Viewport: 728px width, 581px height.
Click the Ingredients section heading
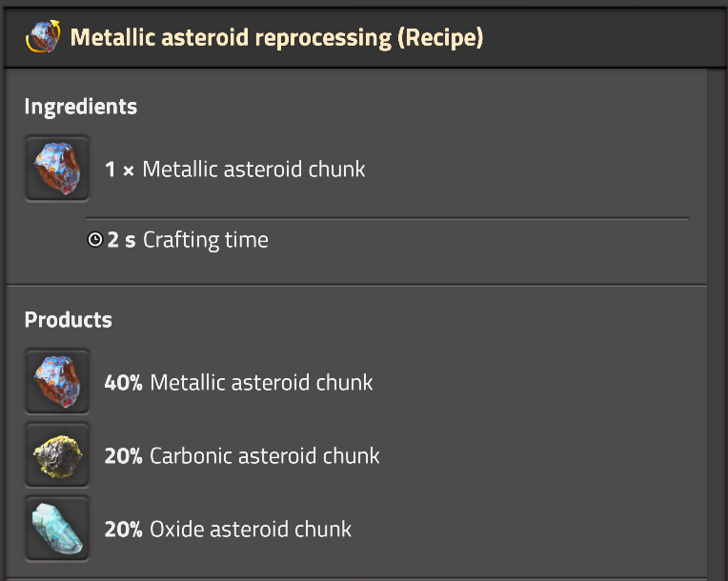point(81,107)
